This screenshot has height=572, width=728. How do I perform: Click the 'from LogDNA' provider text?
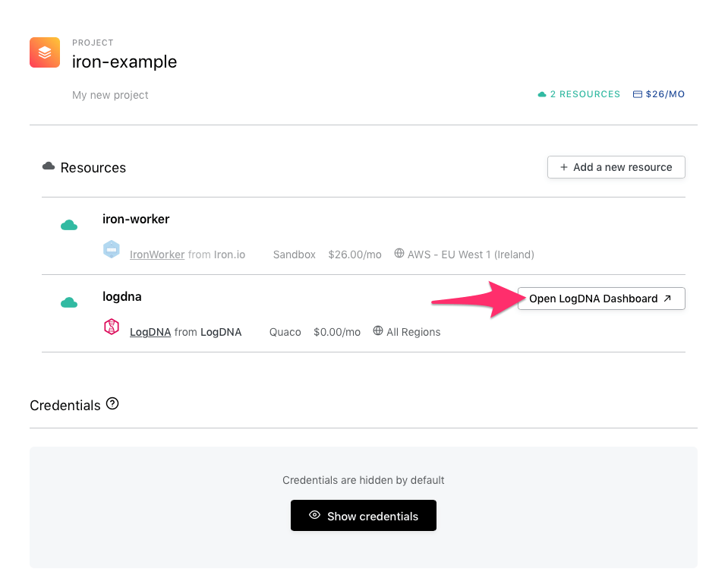pos(208,332)
